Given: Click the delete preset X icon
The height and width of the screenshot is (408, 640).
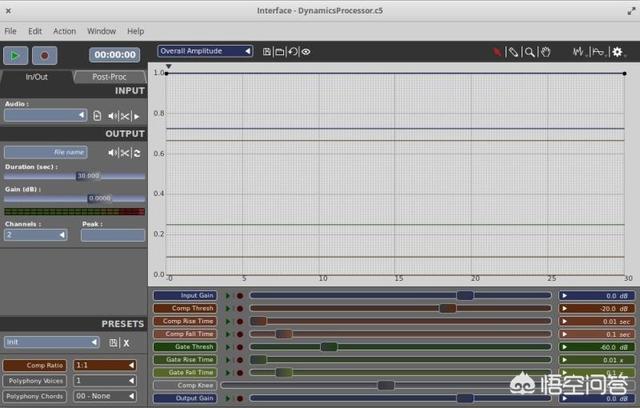Looking at the screenshot, I should [x=126, y=342].
